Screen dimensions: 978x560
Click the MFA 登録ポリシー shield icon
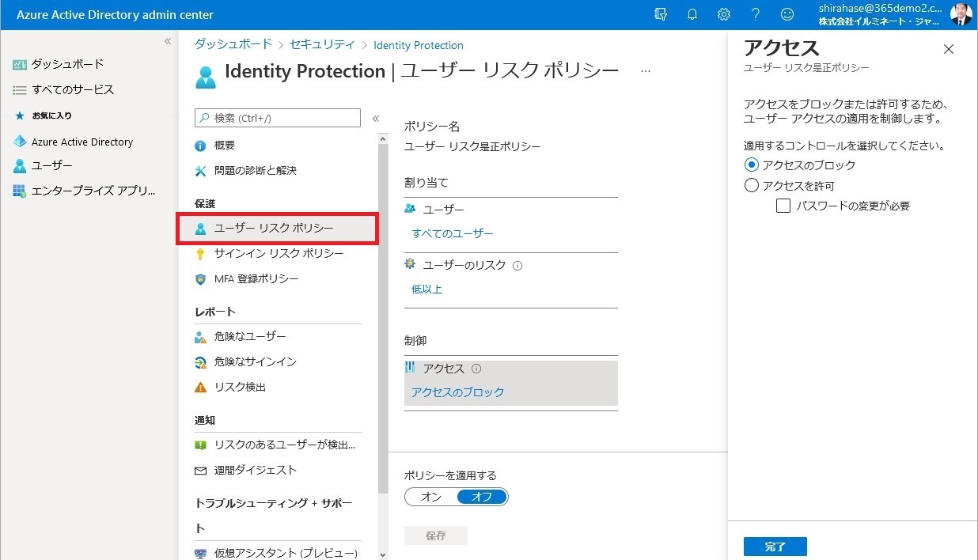coord(200,279)
